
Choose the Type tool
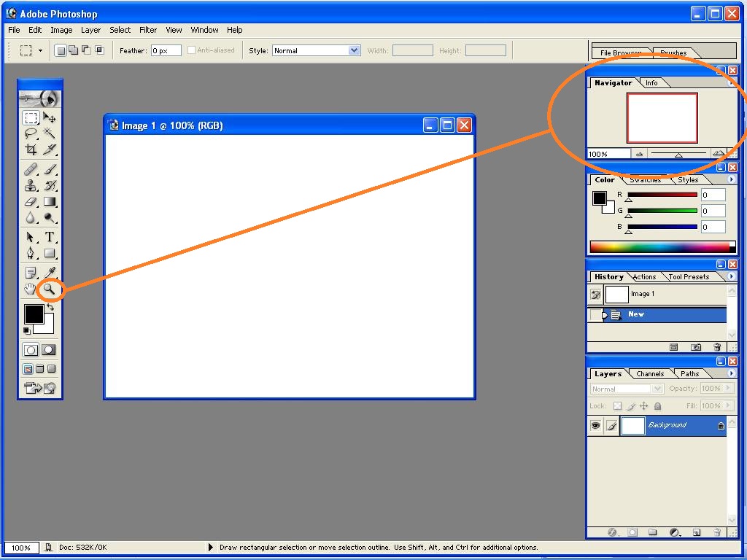50,237
